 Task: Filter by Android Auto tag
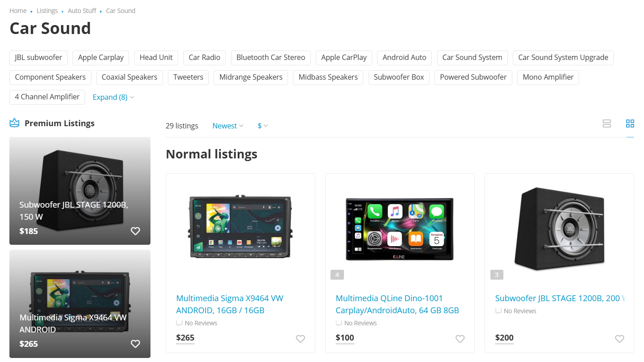pos(404,57)
